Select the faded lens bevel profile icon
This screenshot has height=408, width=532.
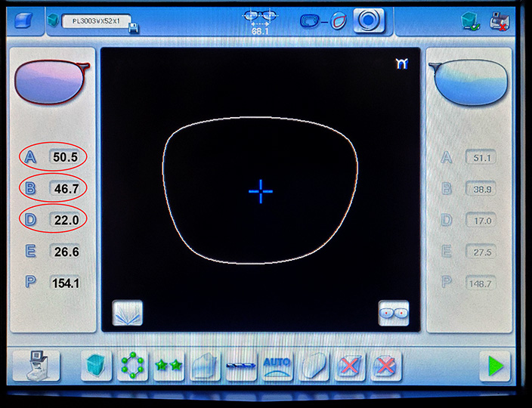205,366
